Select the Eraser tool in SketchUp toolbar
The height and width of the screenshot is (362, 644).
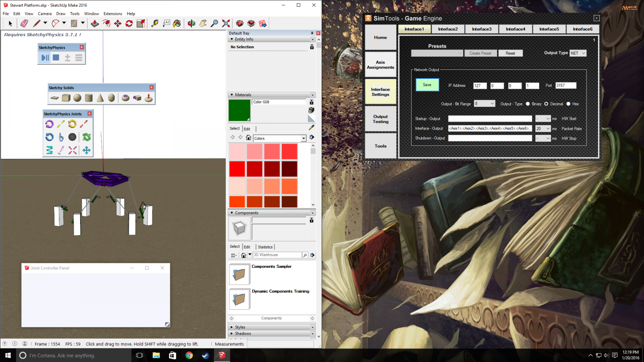(x=24, y=23)
